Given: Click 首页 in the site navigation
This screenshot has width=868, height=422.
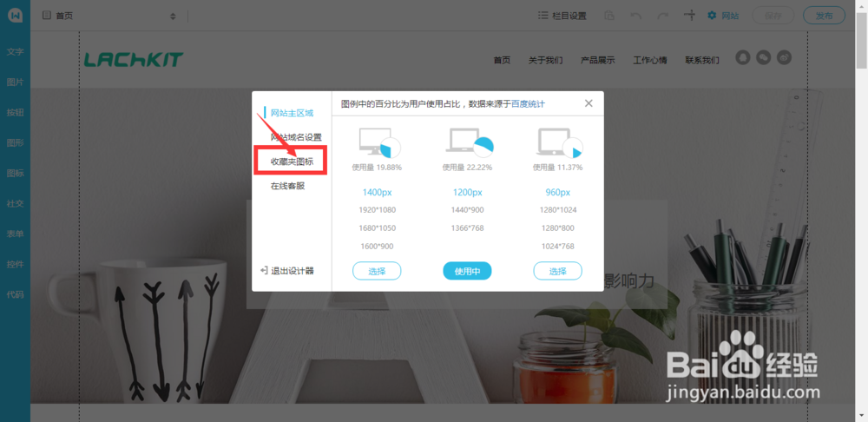Looking at the screenshot, I should point(502,60).
